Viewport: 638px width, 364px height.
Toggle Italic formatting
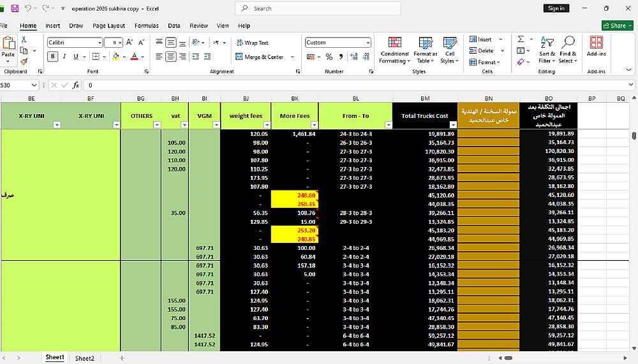point(64,57)
